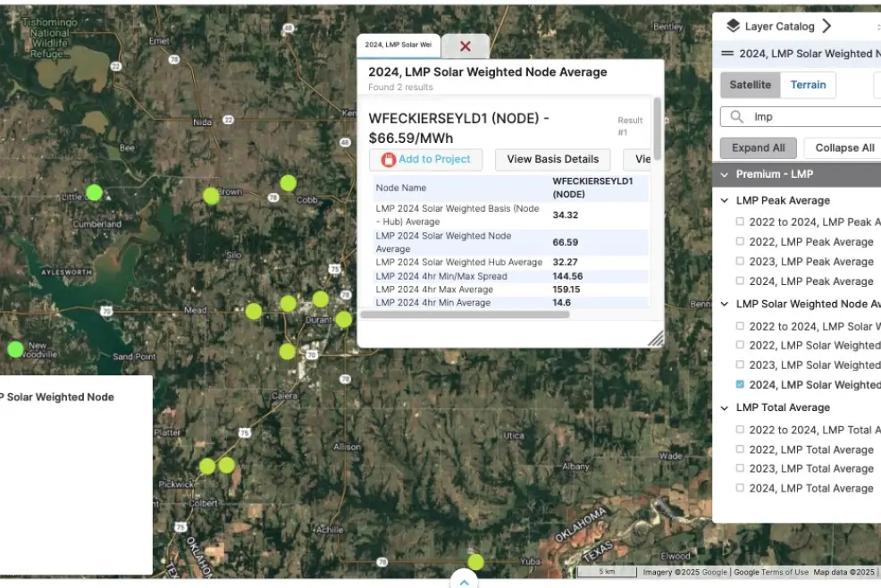Select the node marker east of Mead
Screen dimensions: 881x588
[x=254, y=311]
